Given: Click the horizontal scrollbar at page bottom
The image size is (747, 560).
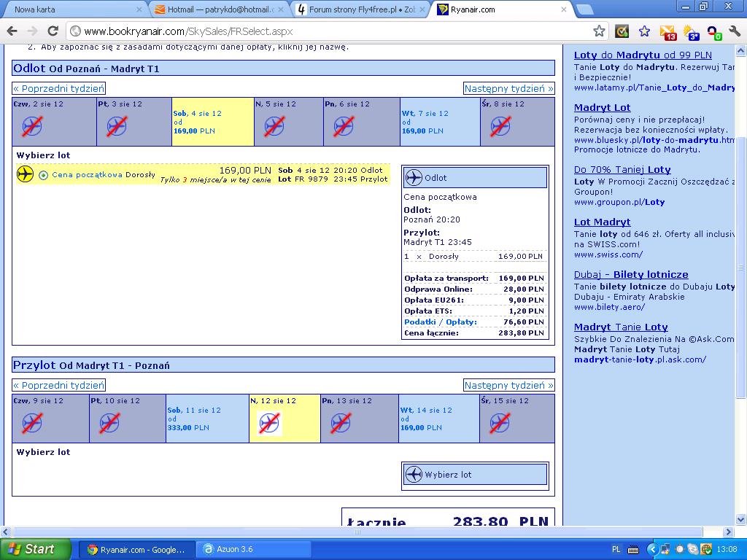Looking at the screenshot, I should (357, 532).
